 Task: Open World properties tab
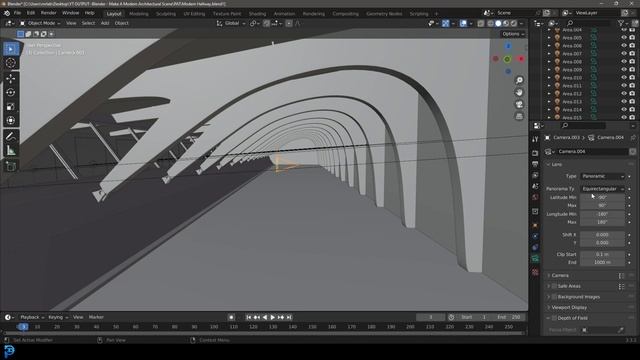pyautogui.click(x=535, y=197)
